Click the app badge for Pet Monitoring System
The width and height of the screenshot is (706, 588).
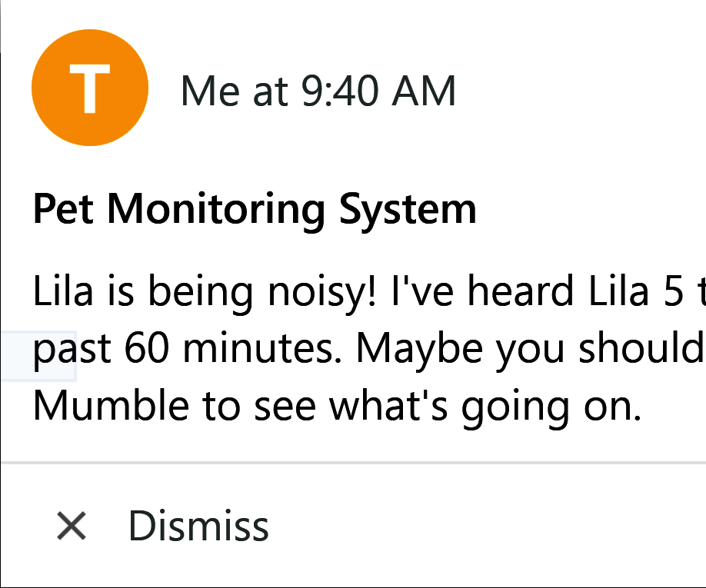coord(90,88)
